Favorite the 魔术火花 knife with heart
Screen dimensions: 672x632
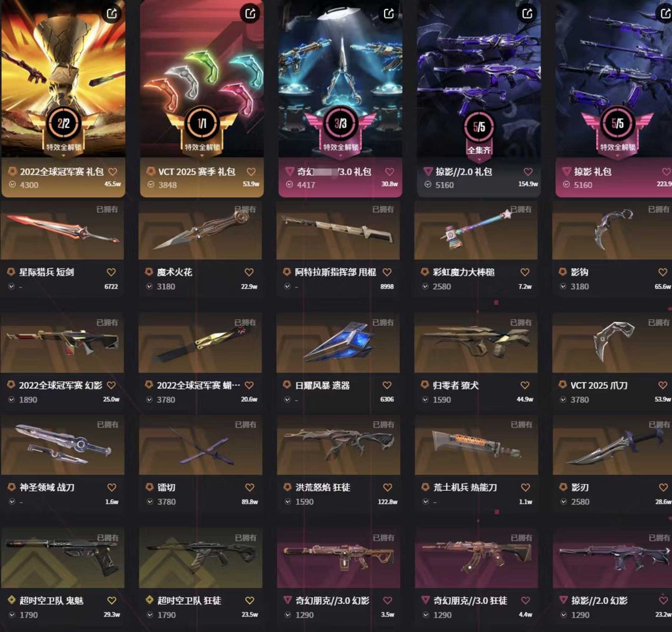point(249,272)
